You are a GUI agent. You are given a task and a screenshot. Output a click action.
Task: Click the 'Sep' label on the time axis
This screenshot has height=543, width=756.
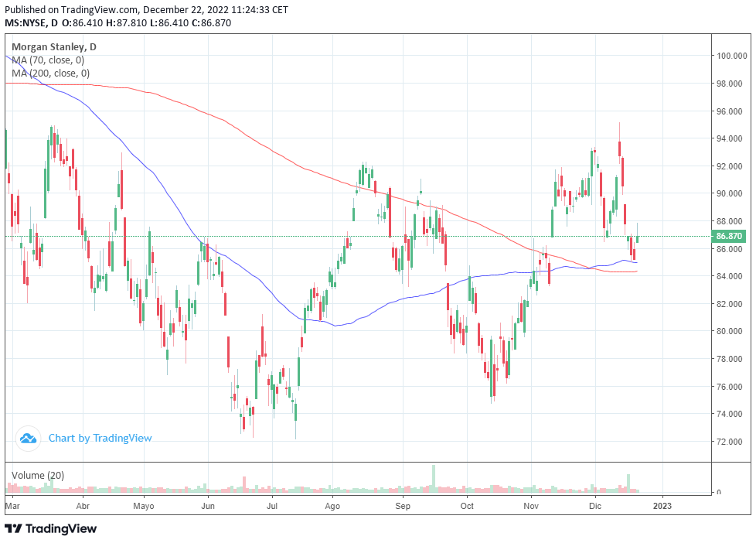point(403,506)
